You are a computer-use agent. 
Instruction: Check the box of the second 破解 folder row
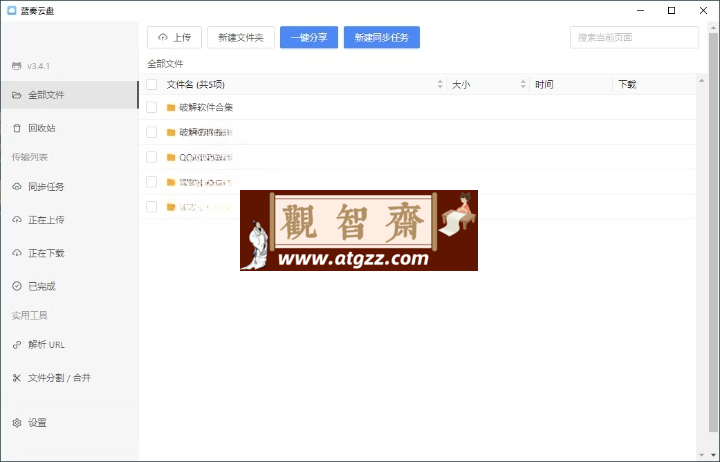tap(152, 132)
